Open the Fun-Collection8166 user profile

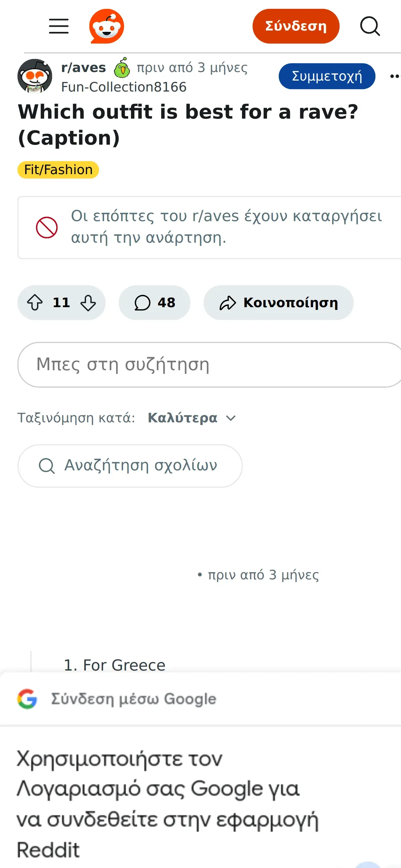pyautogui.click(x=124, y=87)
